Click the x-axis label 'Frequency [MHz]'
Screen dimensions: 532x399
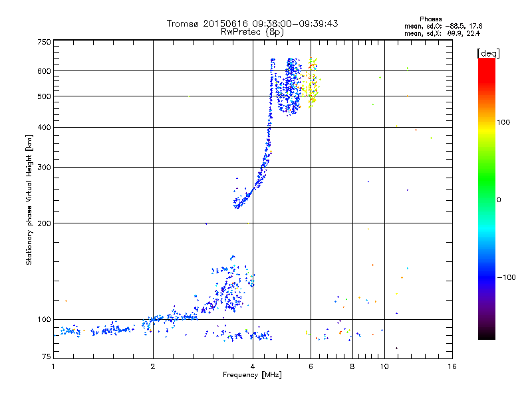[x=252, y=375]
